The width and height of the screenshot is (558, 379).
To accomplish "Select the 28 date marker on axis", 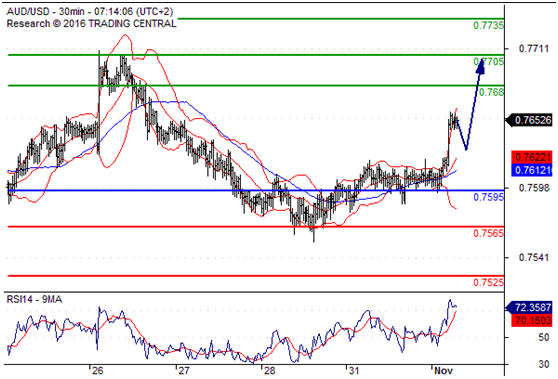I will (269, 371).
